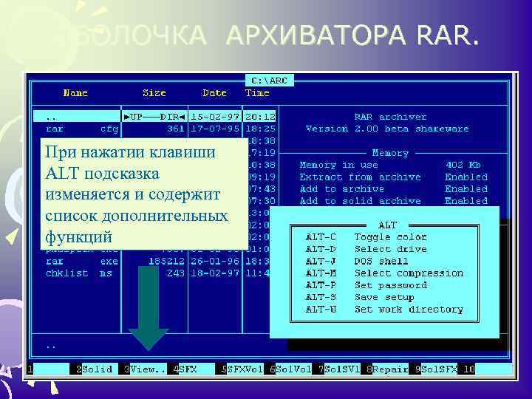Click the '402 Kb' memory value

[x=463, y=165]
